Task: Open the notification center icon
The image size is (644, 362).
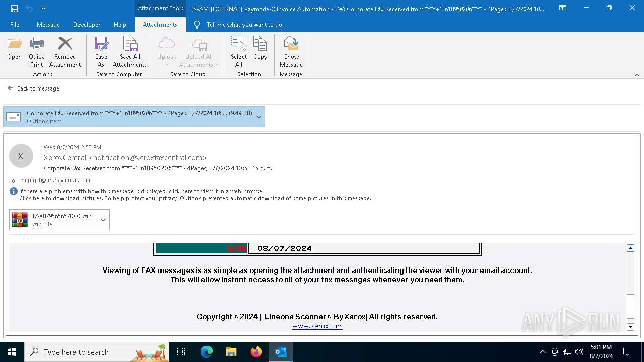Action: (x=627, y=352)
